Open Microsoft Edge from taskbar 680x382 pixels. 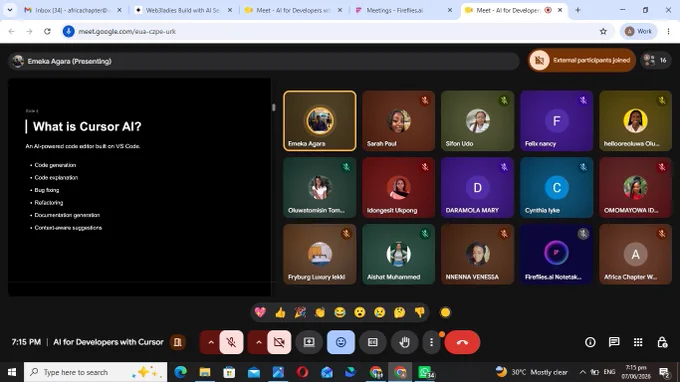(180, 372)
